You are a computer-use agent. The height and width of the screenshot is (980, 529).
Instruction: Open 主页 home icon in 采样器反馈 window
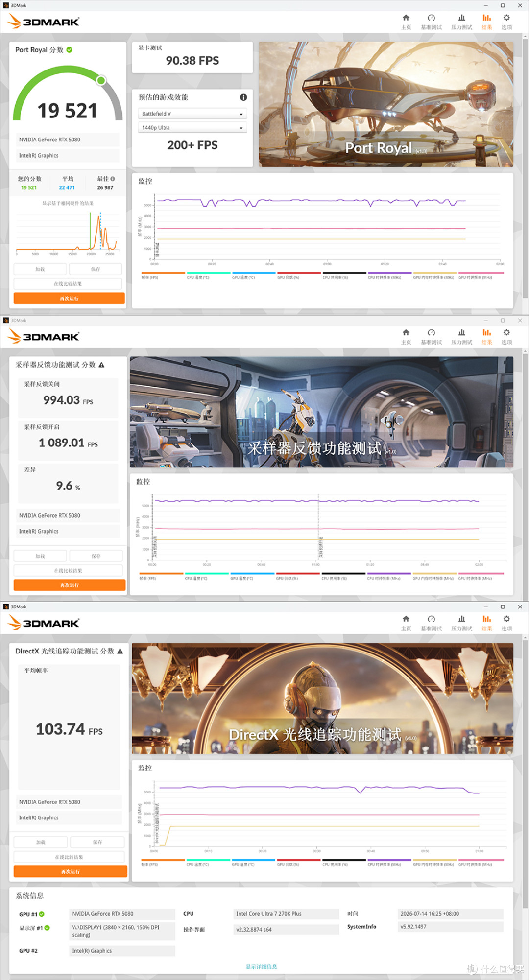[406, 337]
